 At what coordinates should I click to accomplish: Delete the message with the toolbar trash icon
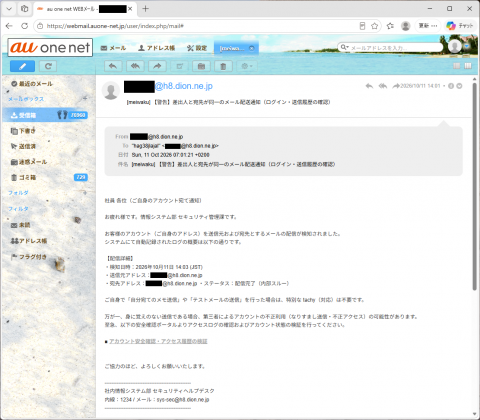pos(223,66)
